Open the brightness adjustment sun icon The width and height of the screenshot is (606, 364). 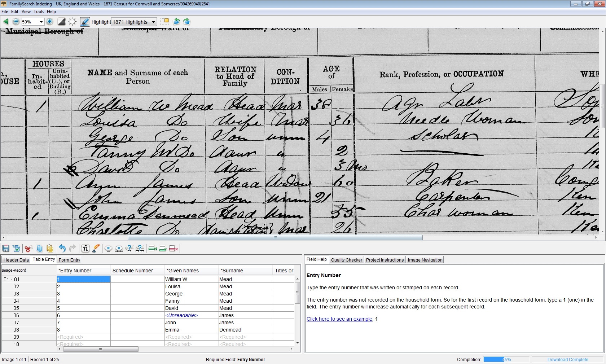pyautogui.click(x=73, y=22)
